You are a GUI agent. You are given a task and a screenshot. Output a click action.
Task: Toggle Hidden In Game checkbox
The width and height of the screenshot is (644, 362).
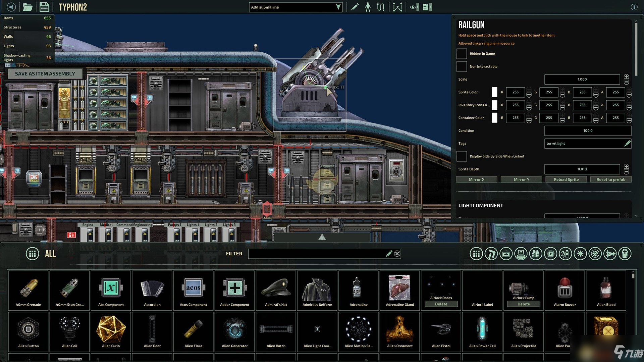pos(462,54)
